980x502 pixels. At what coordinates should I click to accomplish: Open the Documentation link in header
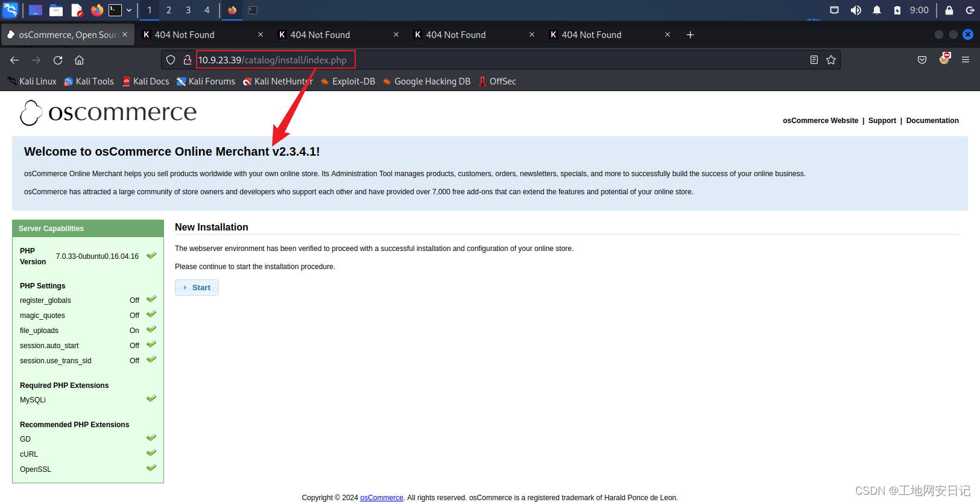pyautogui.click(x=932, y=121)
